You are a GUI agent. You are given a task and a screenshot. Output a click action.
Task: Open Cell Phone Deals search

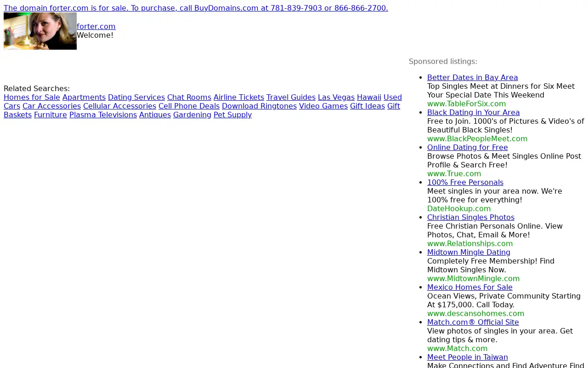coord(189,106)
